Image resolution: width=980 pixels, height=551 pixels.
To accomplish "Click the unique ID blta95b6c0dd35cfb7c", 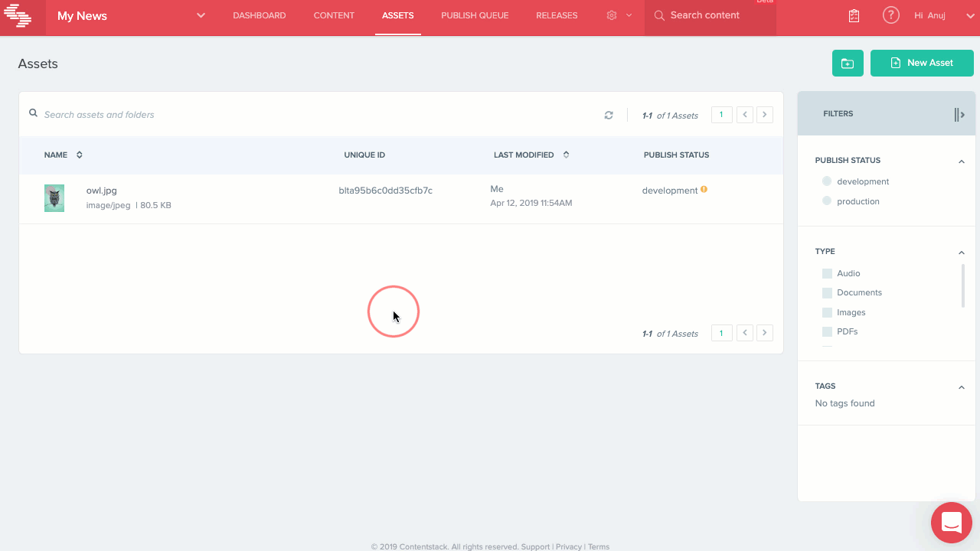I will pyautogui.click(x=386, y=191).
